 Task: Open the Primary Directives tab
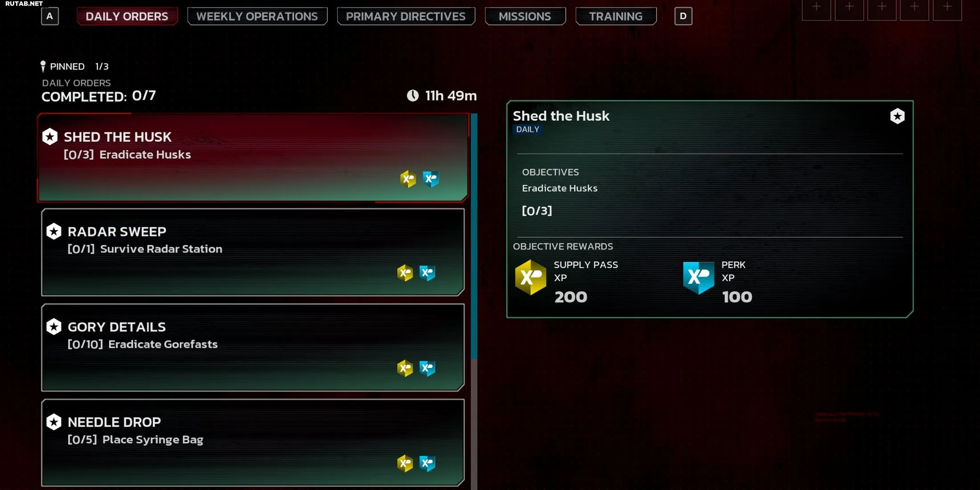(x=406, y=16)
